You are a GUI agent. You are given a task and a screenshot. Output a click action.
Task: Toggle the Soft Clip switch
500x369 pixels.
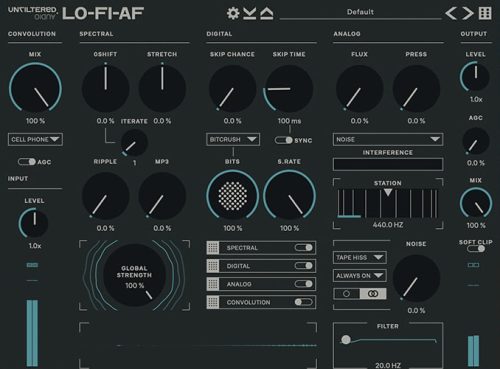point(476,249)
